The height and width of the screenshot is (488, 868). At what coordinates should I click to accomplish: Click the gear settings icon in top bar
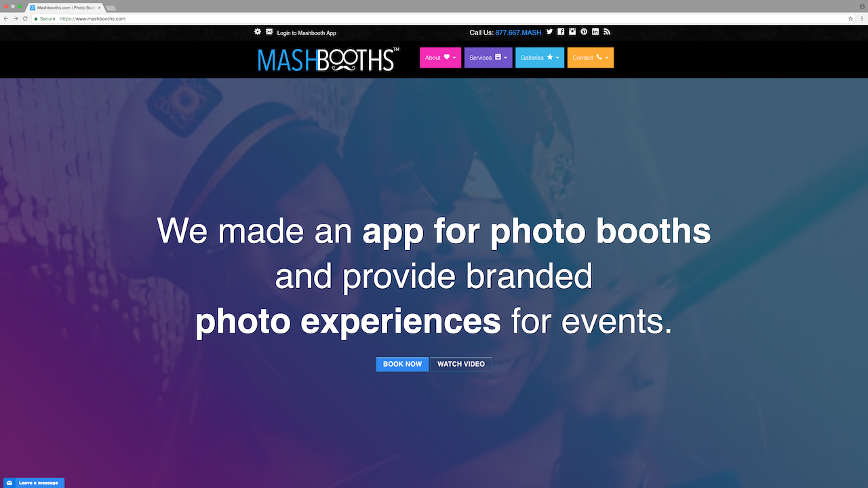pos(258,32)
